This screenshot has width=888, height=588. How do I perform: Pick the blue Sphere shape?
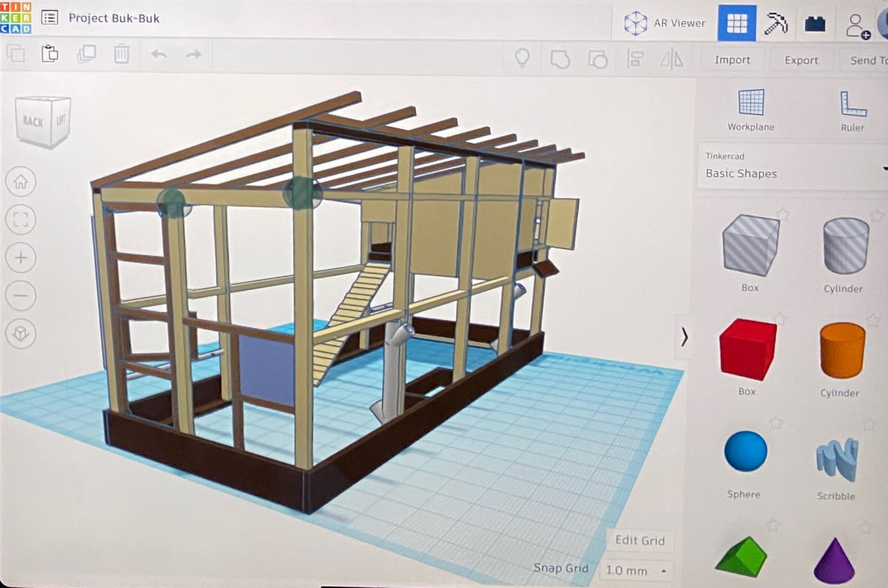tap(745, 451)
